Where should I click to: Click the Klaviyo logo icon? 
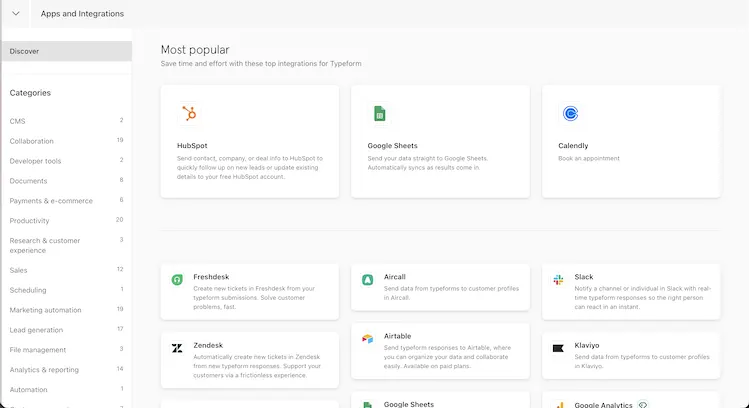tap(558, 348)
